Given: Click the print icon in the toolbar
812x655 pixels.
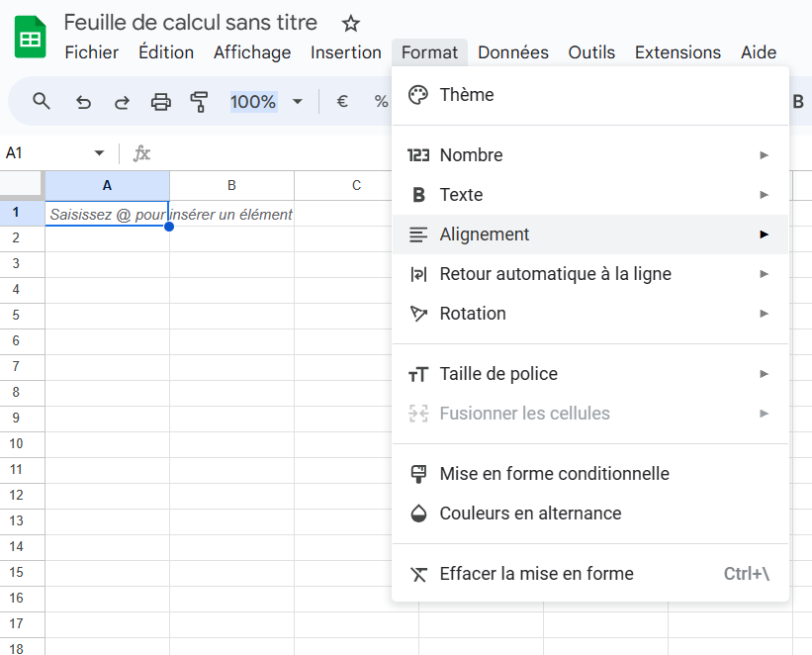Looking at the screenshot, I should tap(160, 102).
